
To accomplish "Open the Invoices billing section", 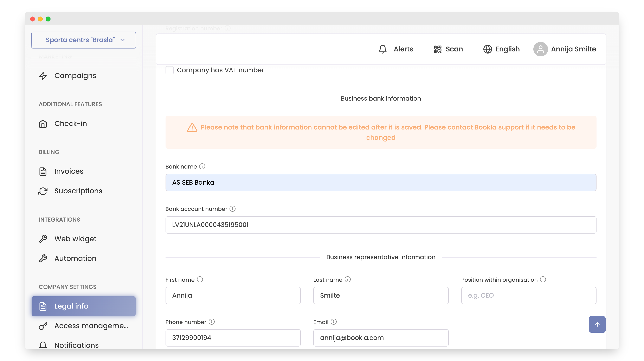I will point(69,171).
